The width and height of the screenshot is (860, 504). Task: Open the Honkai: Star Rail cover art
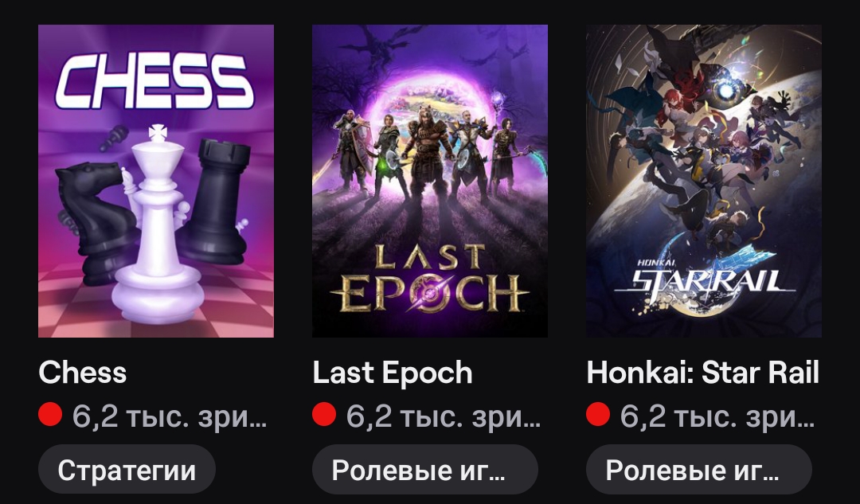704,181
